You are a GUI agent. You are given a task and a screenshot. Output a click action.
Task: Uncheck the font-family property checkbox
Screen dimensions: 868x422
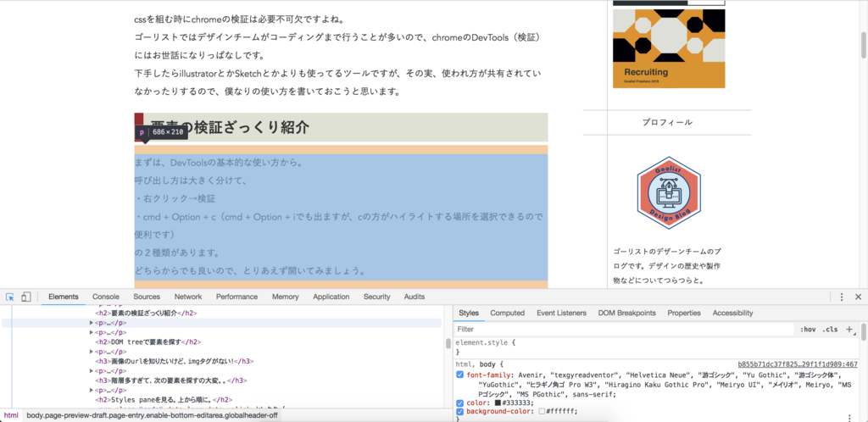(459, 375)
